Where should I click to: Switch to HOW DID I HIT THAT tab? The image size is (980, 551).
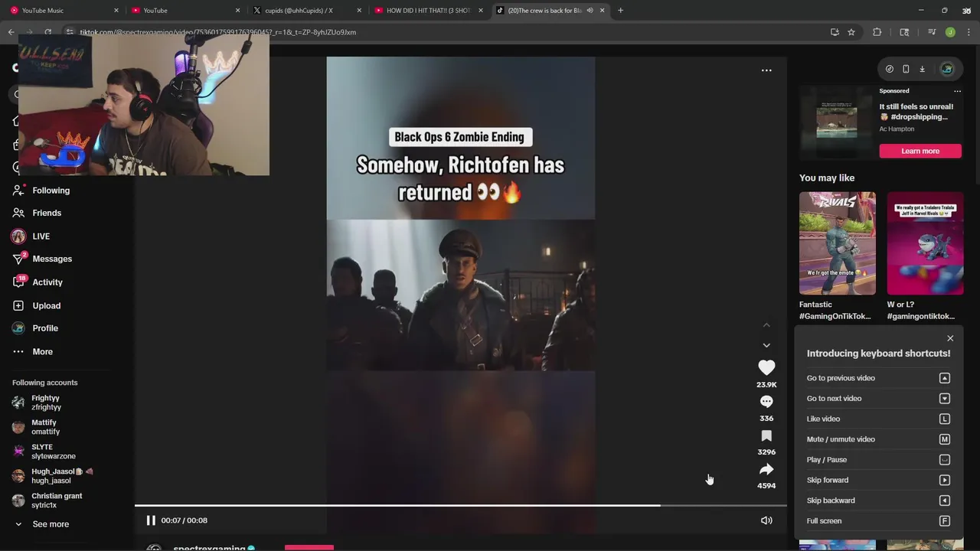click(429, 11)
